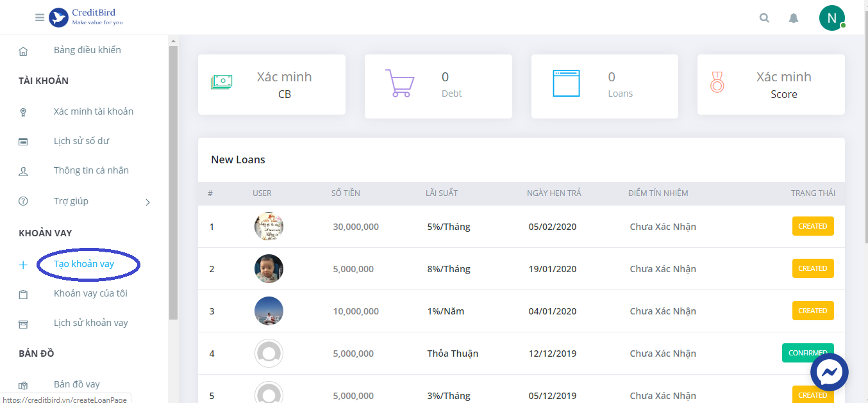The image size is (868, 415).
Task: Open Khoản vay của tôi
Action: [x=90, y=293]
